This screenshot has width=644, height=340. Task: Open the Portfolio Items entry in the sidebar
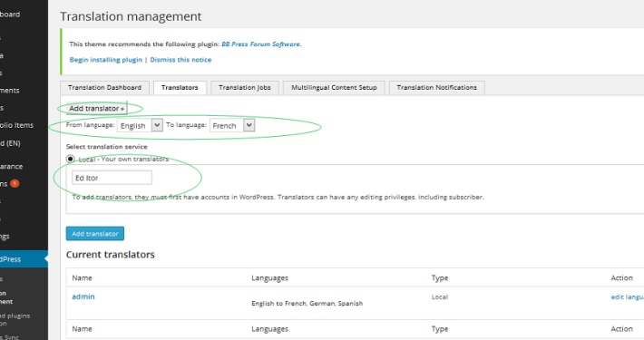(x=16, y=125)
